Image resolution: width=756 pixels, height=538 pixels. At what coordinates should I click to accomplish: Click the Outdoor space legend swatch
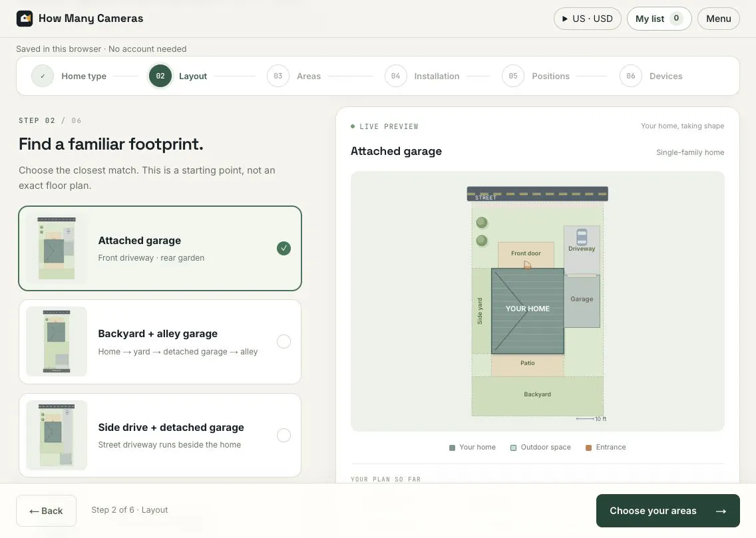click(513, 448)
